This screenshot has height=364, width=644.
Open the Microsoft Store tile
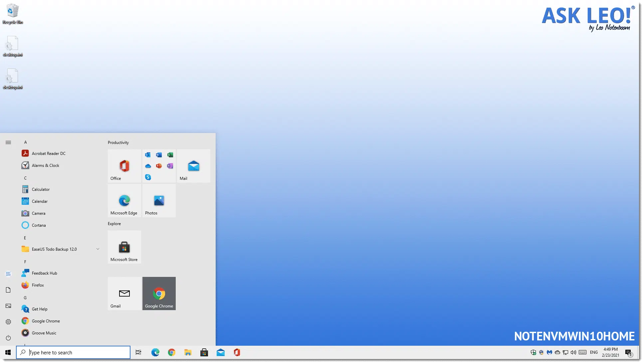pyautogui.click(x=124, y=247)
